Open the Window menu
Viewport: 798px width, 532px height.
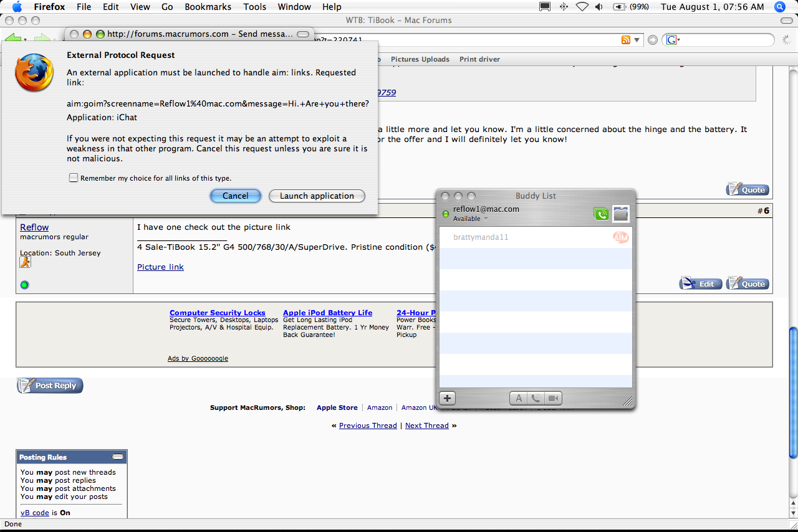[294, 7]
